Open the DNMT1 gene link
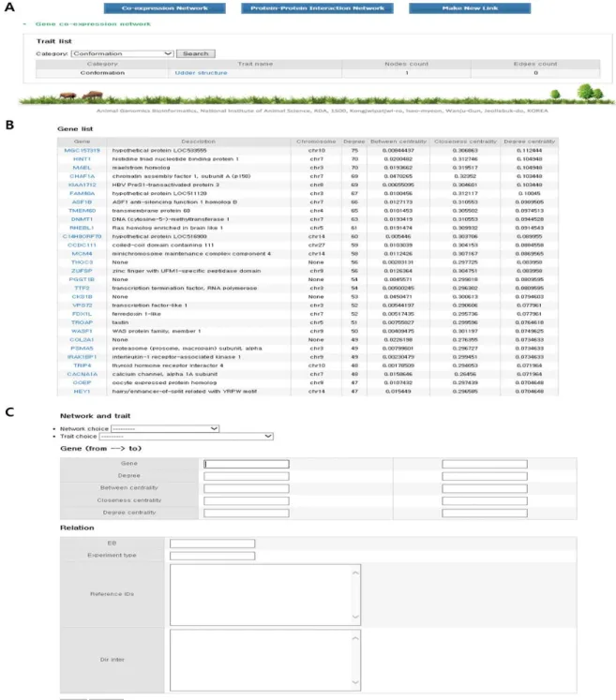Screen dimensions: 616x700 [82, 219]
